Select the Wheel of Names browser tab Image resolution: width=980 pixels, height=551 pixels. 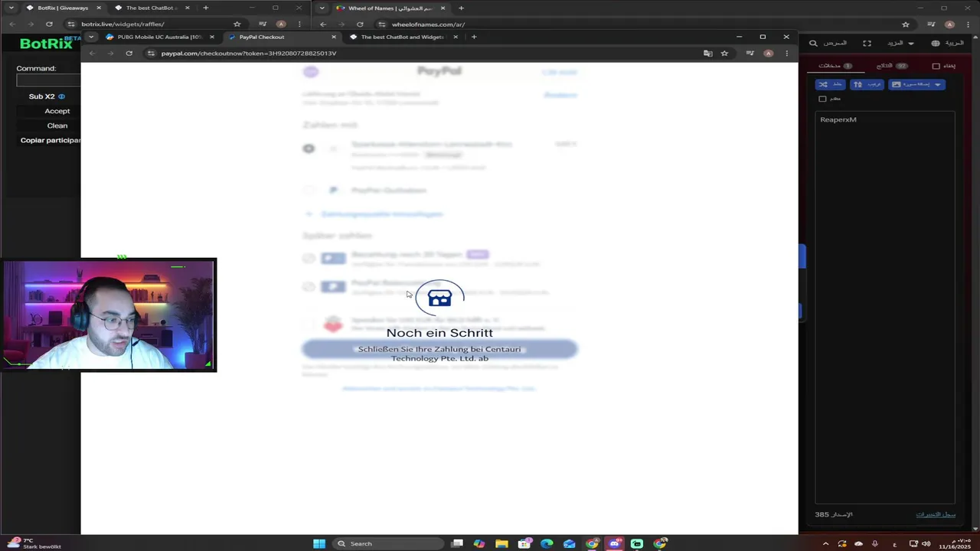coord(390,8)
